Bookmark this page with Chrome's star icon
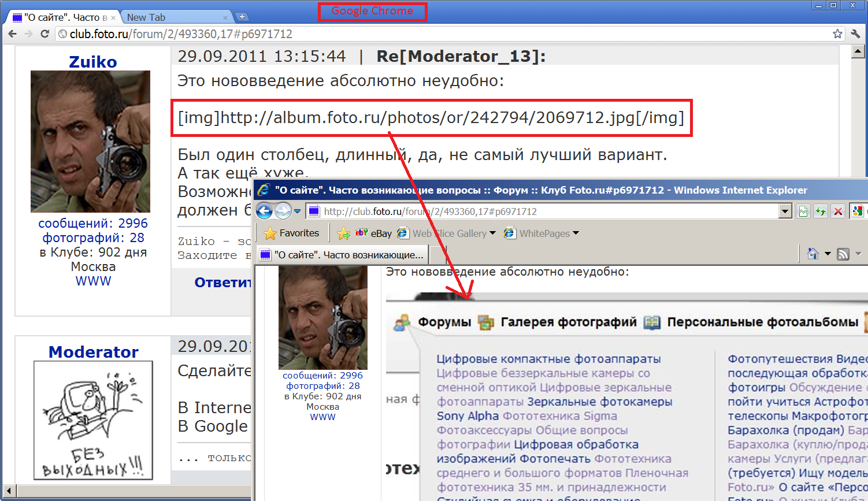This screenshot has width=868, height=501. 837,34
